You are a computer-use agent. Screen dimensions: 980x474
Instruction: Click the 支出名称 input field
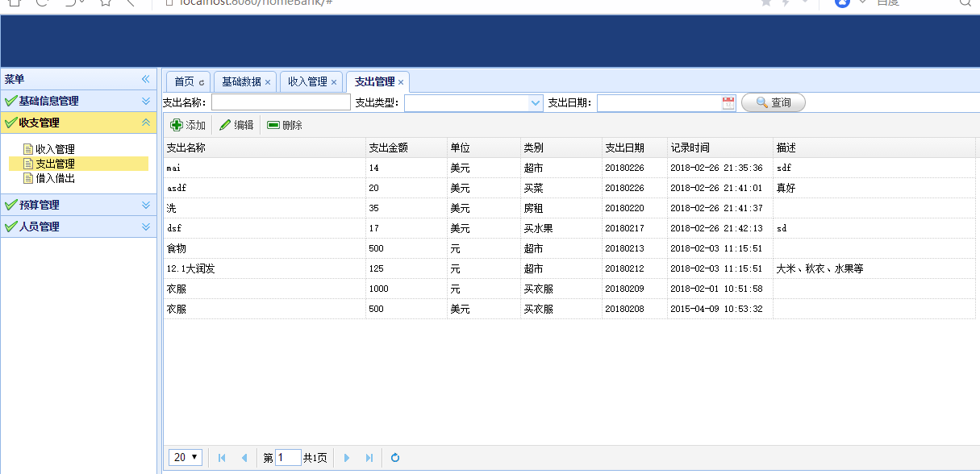click(x=281, y=103)
